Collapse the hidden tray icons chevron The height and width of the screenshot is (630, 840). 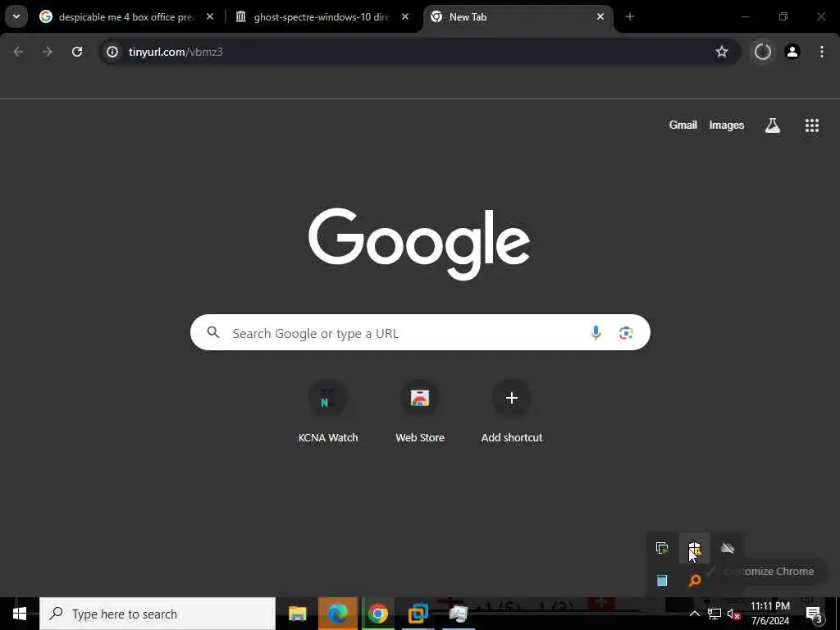coord(694,614)
